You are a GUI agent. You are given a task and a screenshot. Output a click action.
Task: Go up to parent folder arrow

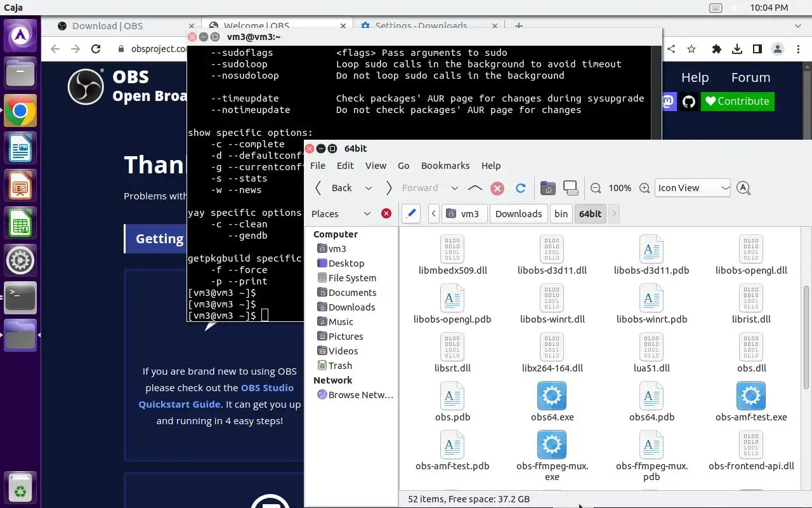tap(475, 188)
